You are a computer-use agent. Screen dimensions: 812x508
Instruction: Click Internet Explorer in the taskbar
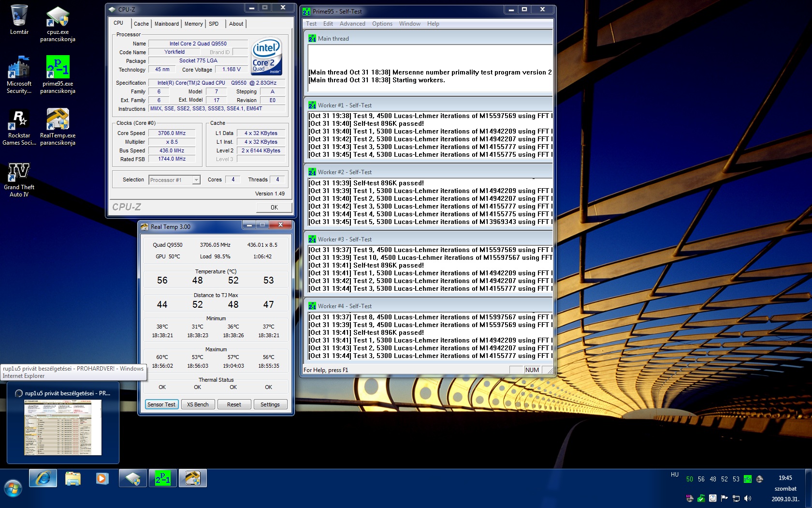[x=43, y=478]
